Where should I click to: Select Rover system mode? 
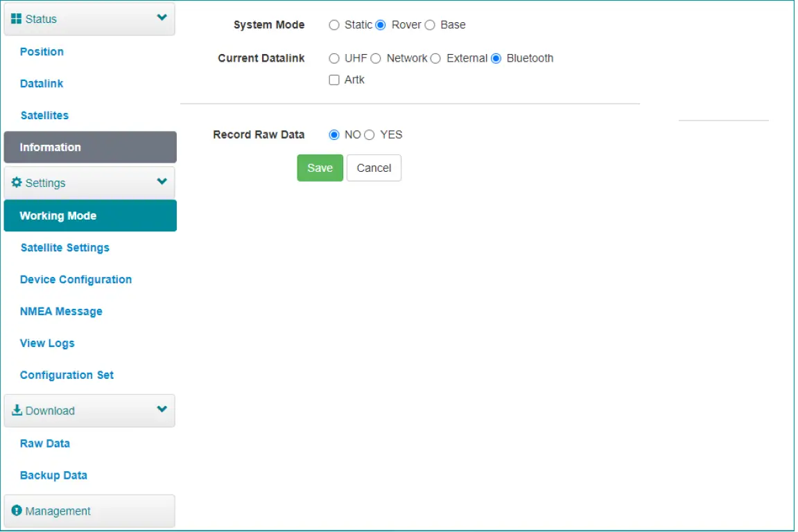click(x=381, y=25)
